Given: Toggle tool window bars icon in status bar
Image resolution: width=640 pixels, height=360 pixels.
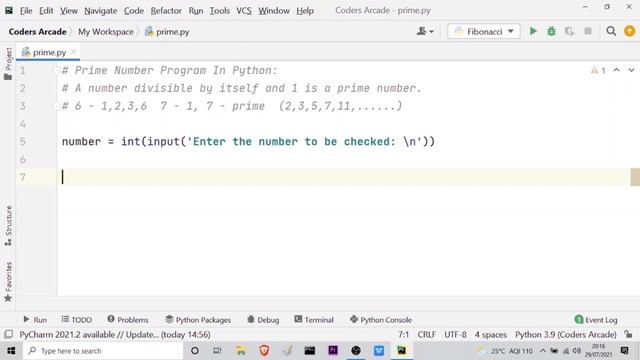Looking at the screenshot, I should pos(8,334).
